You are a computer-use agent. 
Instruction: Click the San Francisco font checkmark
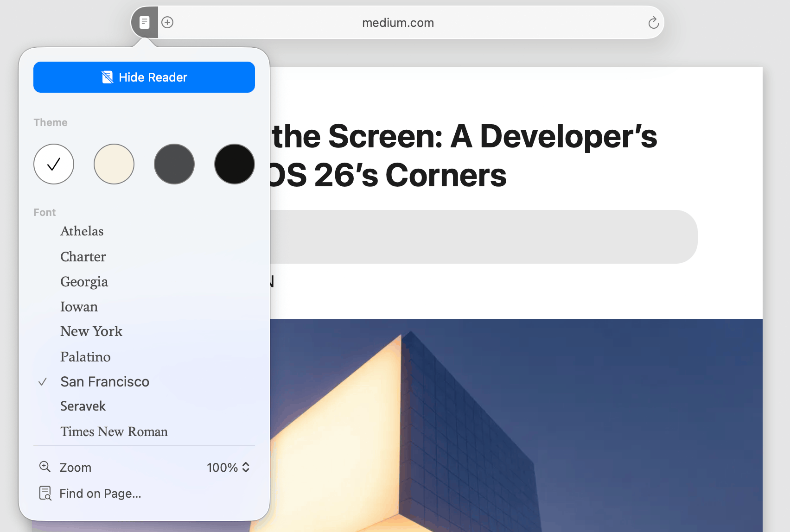tap(43, 382)
